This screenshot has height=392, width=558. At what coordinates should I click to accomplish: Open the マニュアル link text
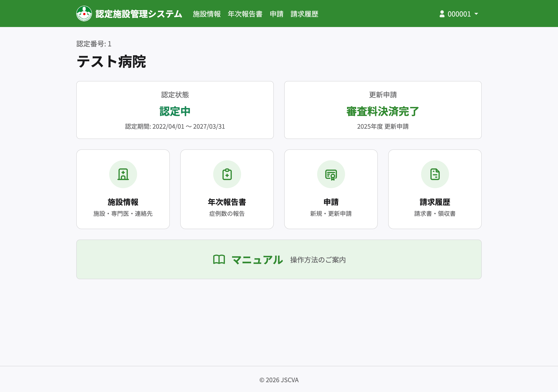[257, 260]
